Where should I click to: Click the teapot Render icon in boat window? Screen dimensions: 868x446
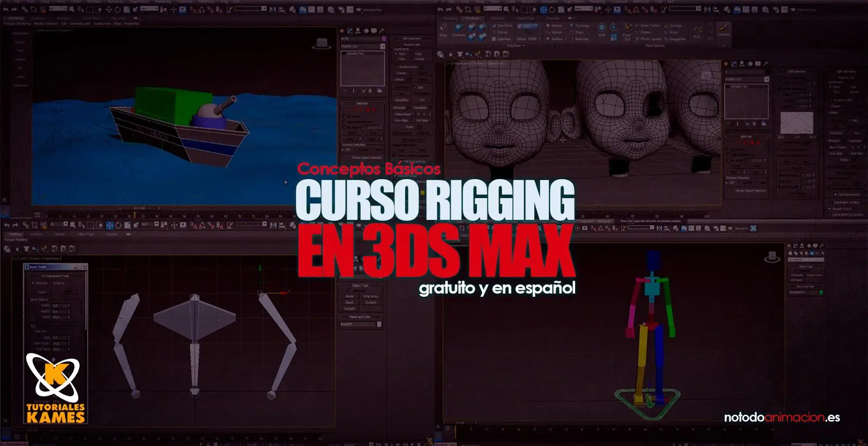359,10
